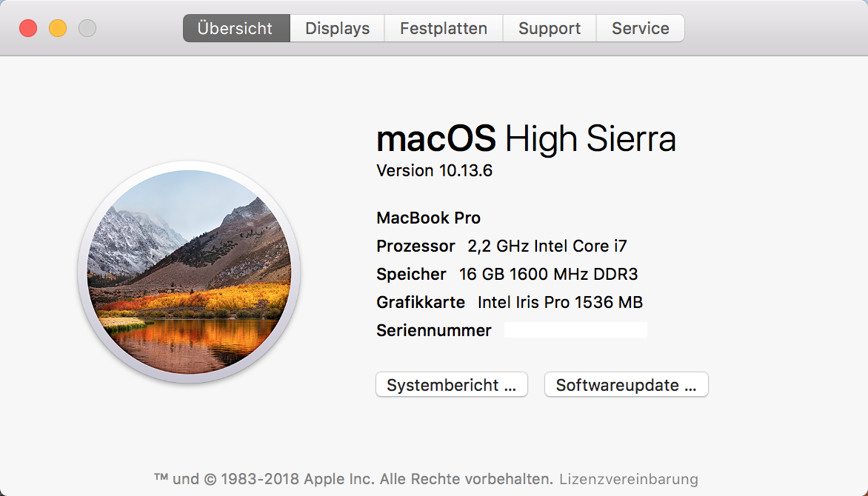
Task: Minimize window using the yellow button
Action: click(x=58, y=29)
